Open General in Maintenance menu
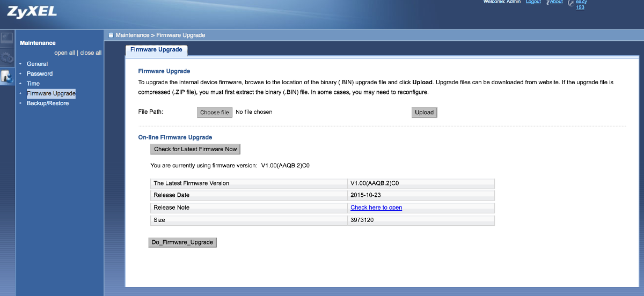 tap(37, 64)
